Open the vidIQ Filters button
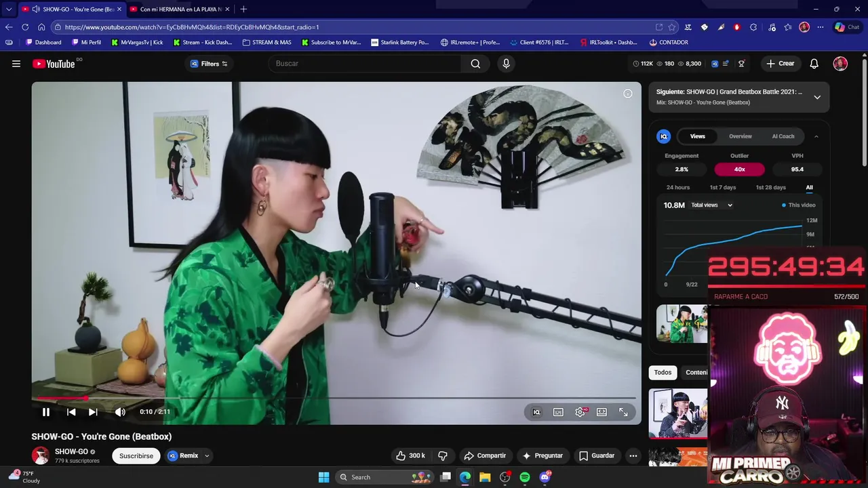 [x=208, y=64]
